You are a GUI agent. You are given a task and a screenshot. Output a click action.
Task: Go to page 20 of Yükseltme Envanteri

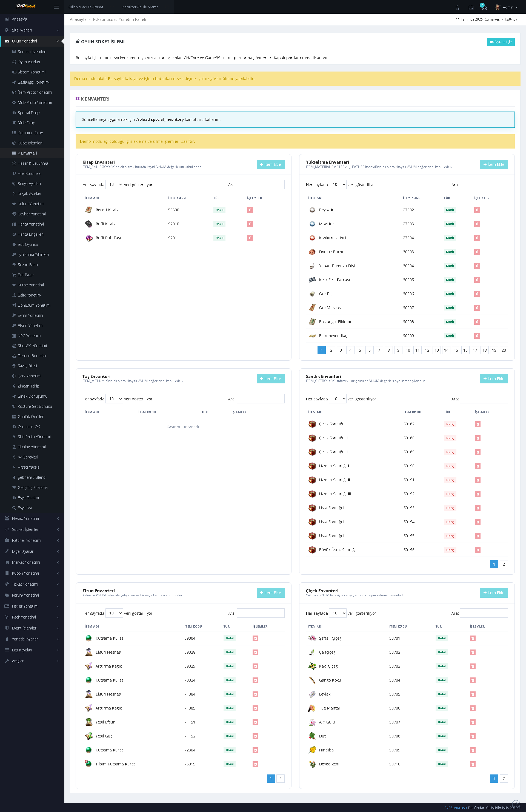pos(504,351)
